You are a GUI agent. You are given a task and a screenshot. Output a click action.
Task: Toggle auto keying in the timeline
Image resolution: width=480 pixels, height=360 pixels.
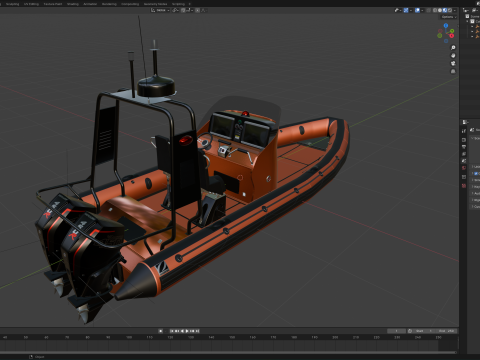[x=161, y=331]
